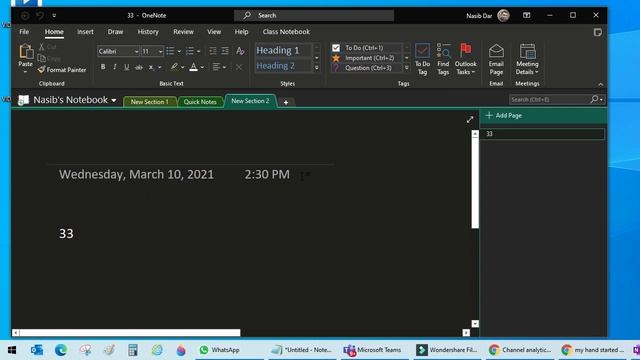Open font size 11 dropdown
The image size is (640, 360).
(160, 51)
